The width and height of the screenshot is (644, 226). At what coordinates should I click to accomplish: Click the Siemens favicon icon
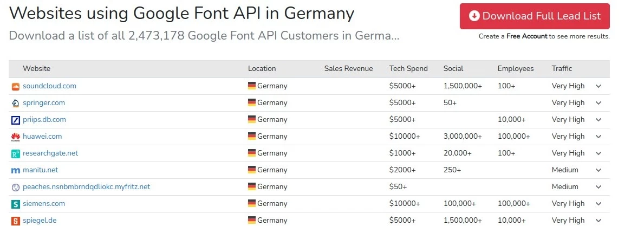click(15, 204)
